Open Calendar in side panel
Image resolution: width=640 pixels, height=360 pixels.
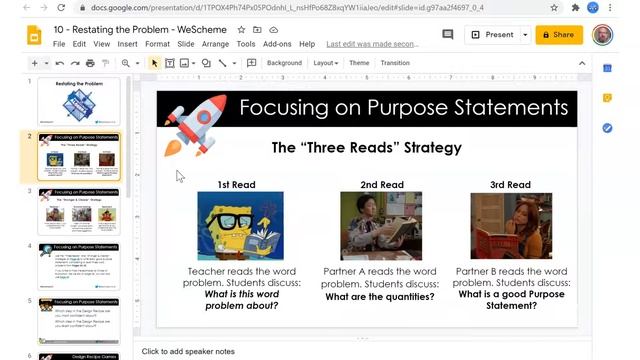(607, 68)
